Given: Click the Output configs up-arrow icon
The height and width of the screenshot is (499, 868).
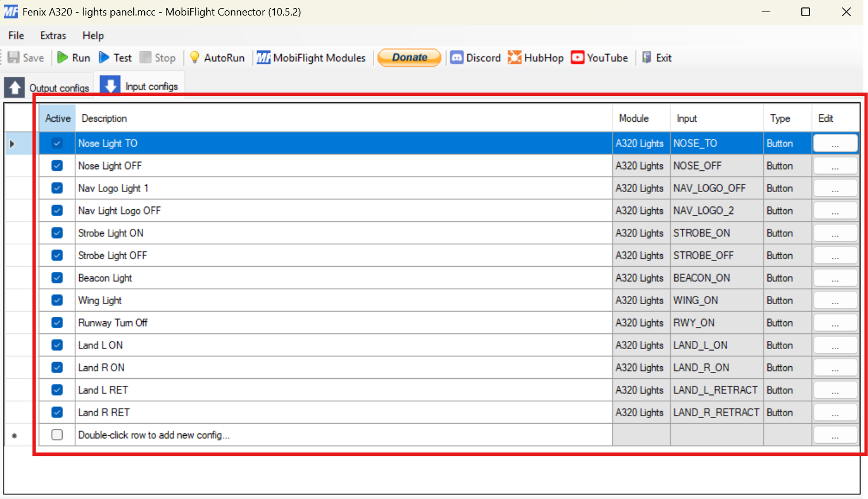Looking at the screenshot, I should pyautogui.click(x=14, y=88).
